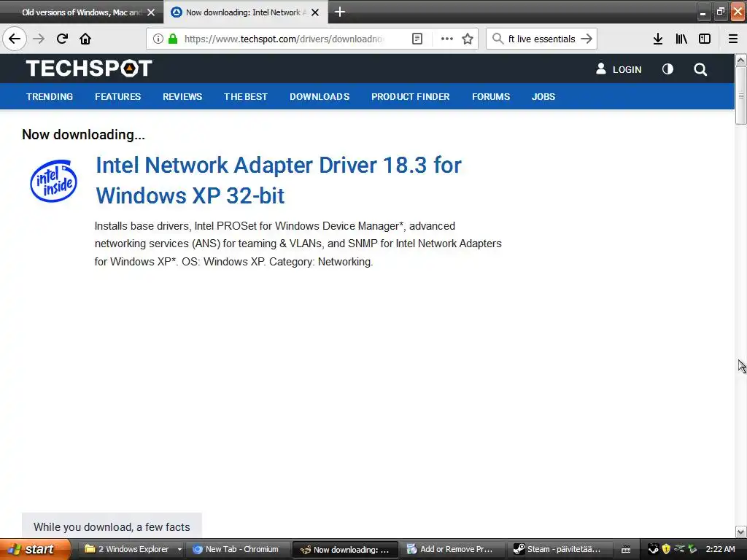Click the black tray icon beside shield
The height and width of the screenshot is (560, 747).
(653, 549)
